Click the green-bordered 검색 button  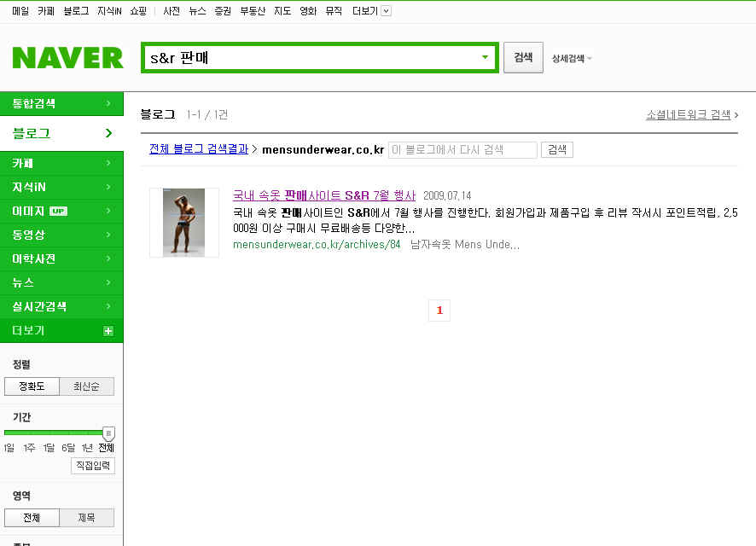tap(522, 57)
